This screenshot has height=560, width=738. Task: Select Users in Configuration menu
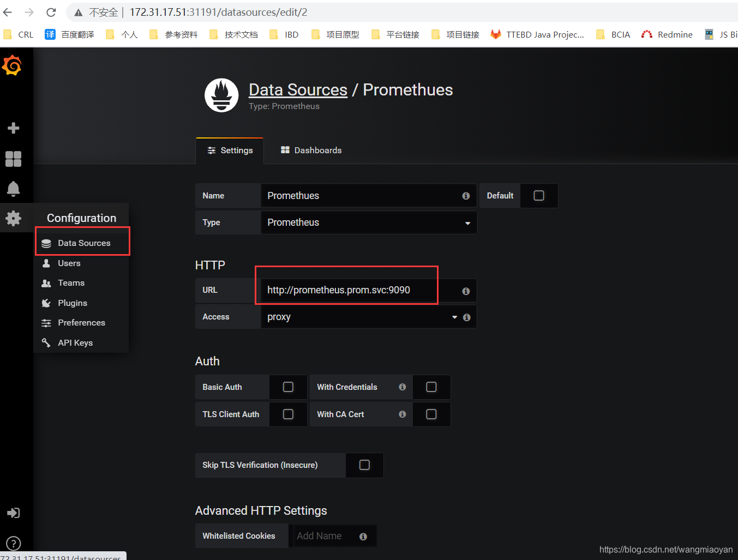point(82,263)
